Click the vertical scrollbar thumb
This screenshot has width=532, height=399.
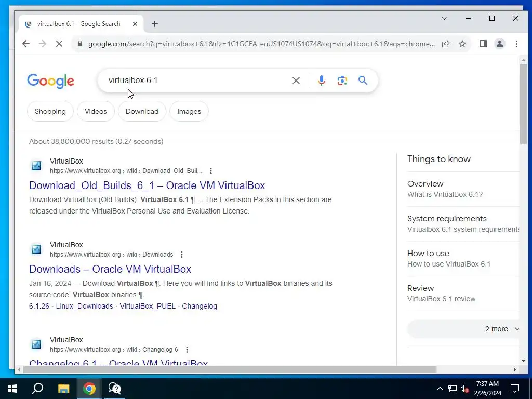[523, 103]
